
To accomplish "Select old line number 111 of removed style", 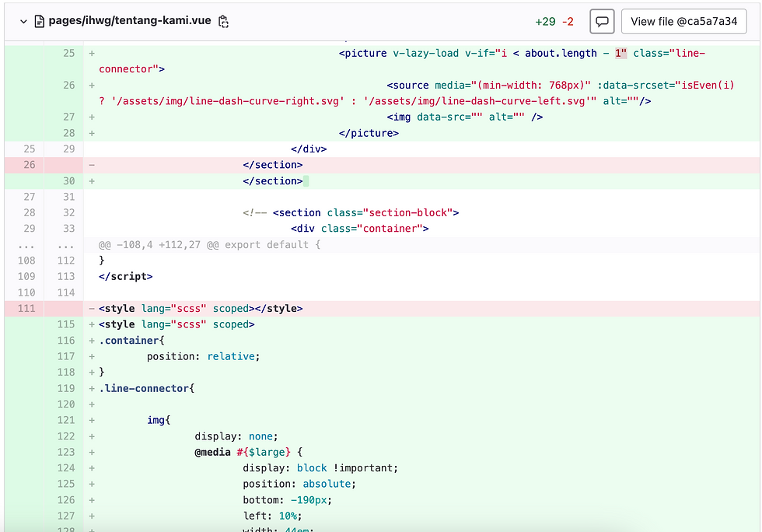I will [x=26, y=308].
